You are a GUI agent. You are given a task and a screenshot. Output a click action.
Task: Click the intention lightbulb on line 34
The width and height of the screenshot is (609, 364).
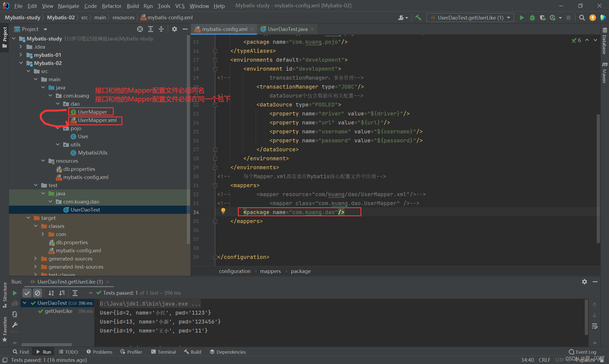click(223, 211)
